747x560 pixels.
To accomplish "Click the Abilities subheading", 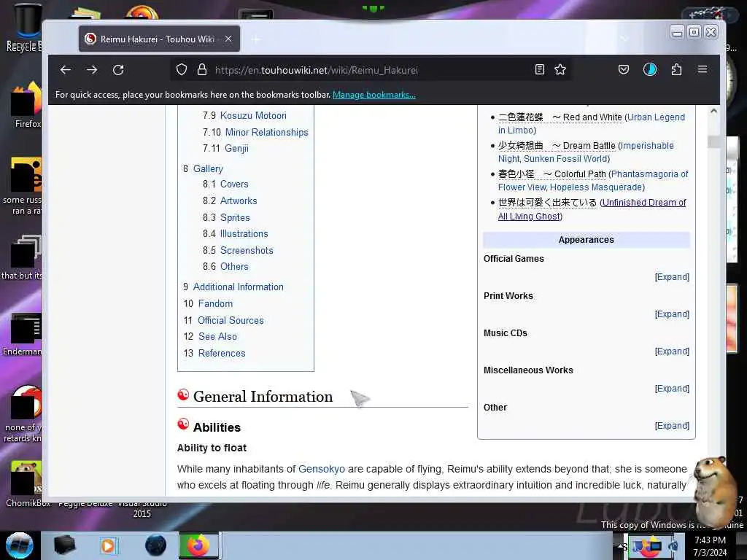I will [x=217, y=427].
